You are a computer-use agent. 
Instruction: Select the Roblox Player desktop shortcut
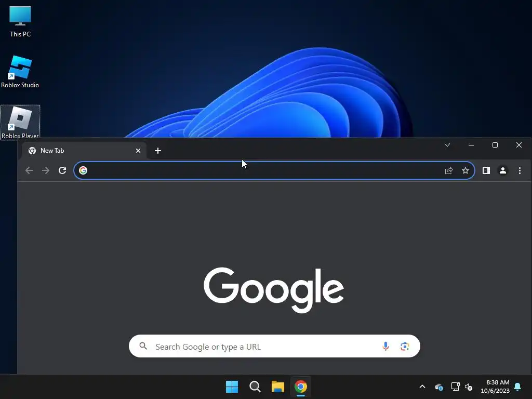(x=20, y=123)
